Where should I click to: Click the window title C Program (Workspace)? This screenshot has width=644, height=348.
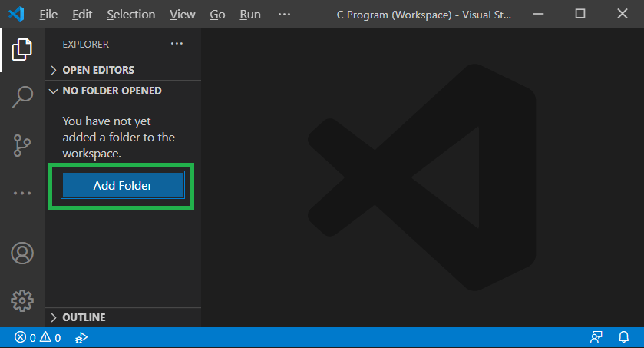coord(424,15)
